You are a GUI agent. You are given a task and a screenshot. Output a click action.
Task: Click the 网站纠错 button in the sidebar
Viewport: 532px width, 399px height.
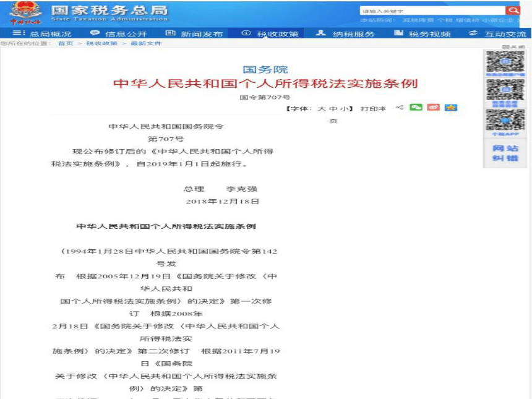coord(505,153)
